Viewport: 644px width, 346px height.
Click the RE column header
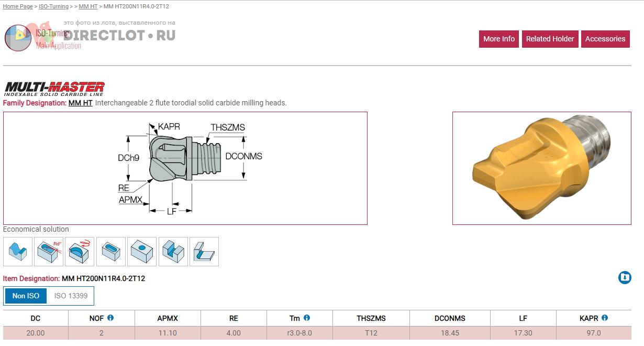tap(234, 318)
